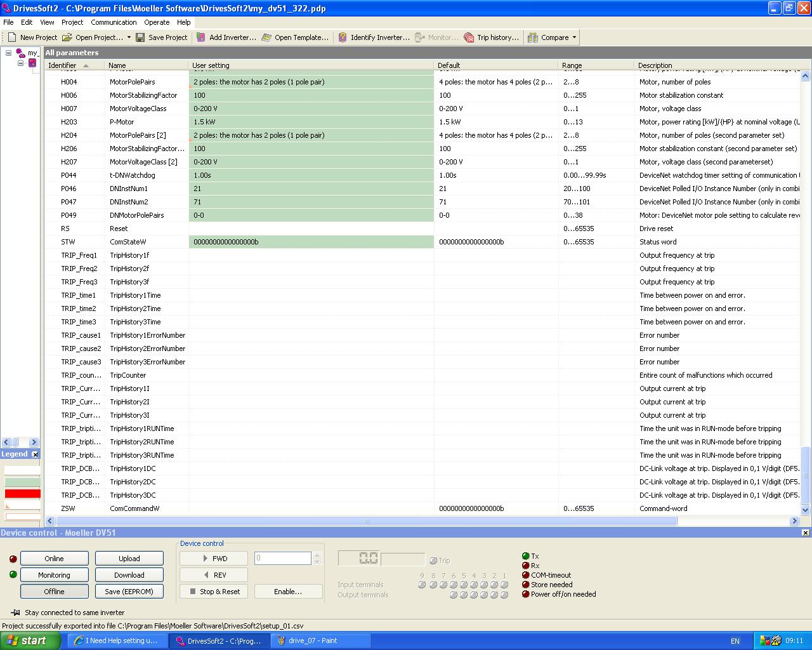Click the Add Inverter icon

(x=200, y=37)
